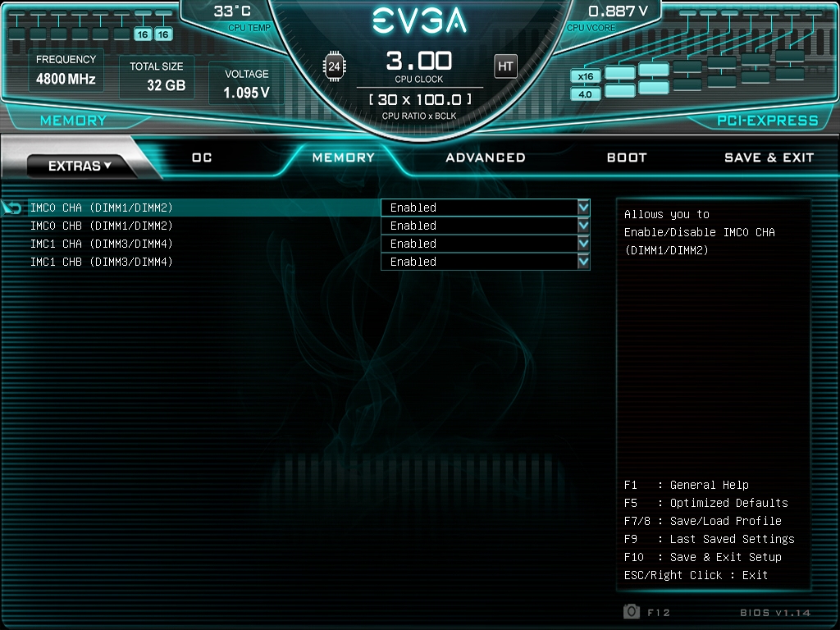Click the F5 Optimized Defaults hint
This screenshot has height=630, width=840.
tap(706, 503)
